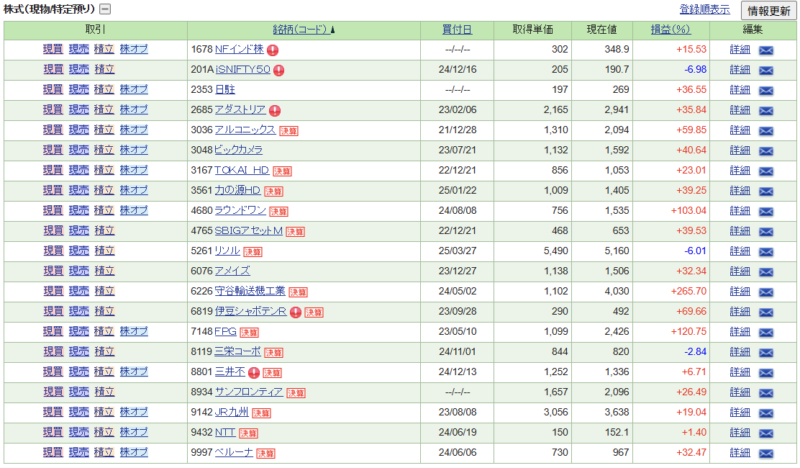Click 現売 for リソル

click(x=79, y=251)
